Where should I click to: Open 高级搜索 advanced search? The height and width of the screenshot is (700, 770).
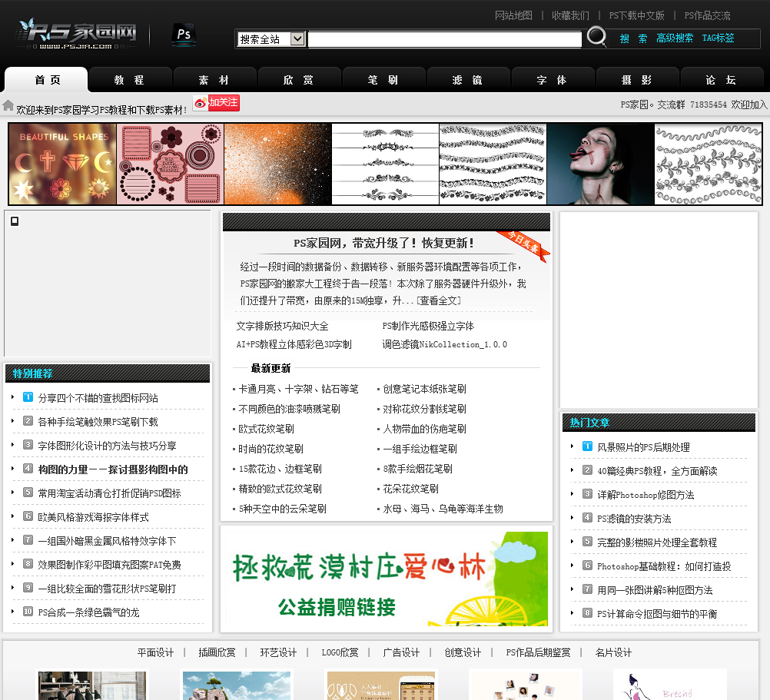click(674, 38)
